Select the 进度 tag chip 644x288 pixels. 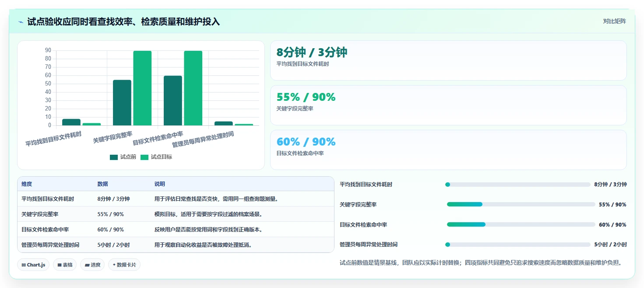tap(92, 265)
